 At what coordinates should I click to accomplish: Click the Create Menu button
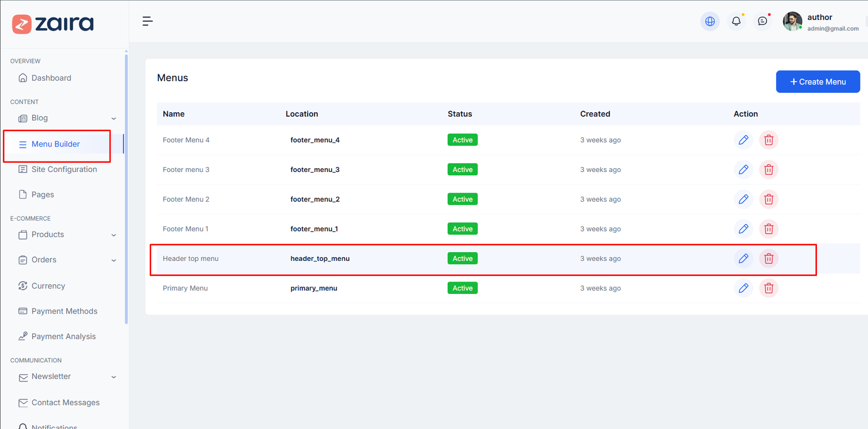pos(818,82)
